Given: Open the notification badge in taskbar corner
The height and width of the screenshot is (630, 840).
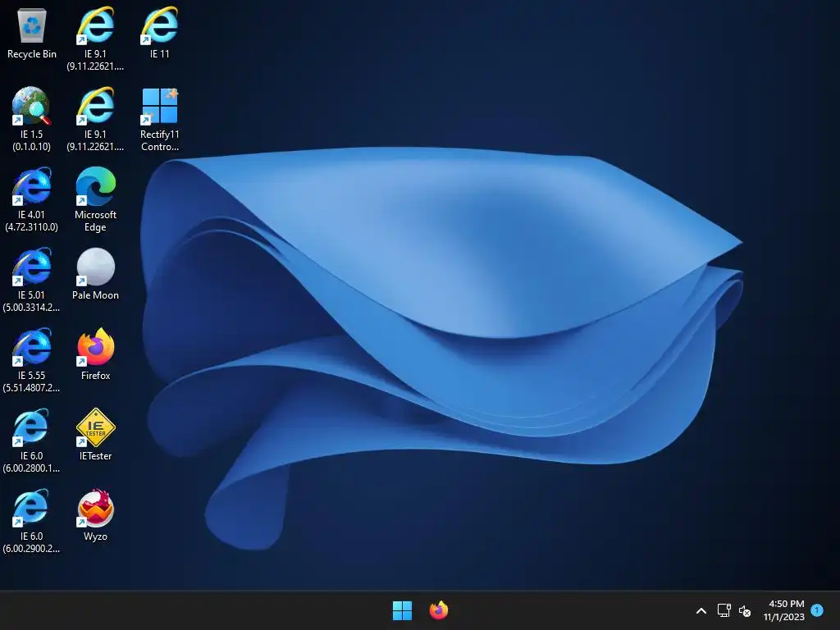Looking at the screenshot, I should click(817, 609).
